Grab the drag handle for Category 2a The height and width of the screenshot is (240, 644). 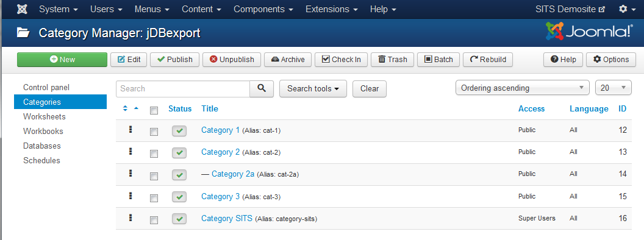click(130, 174)
